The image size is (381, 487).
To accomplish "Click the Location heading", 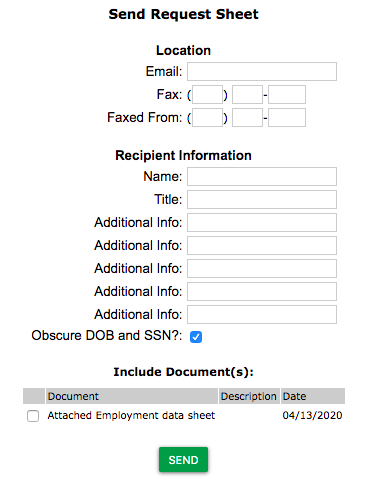I will 183,50.
